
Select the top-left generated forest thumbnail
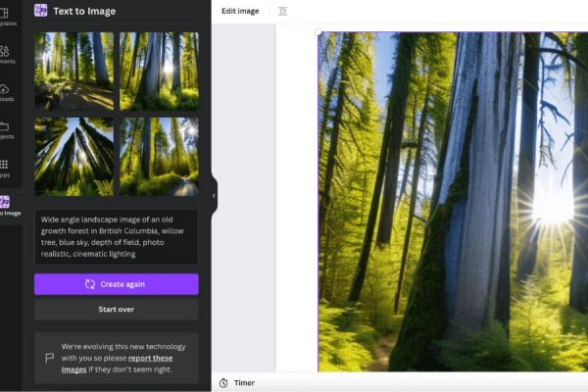[73, 72]
